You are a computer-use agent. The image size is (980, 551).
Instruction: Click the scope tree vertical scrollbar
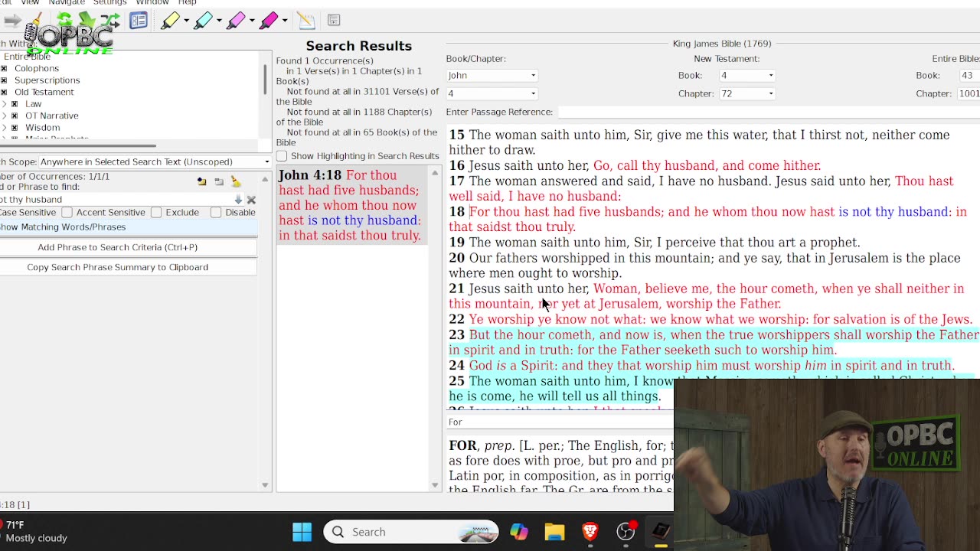[x=265, y=79]
